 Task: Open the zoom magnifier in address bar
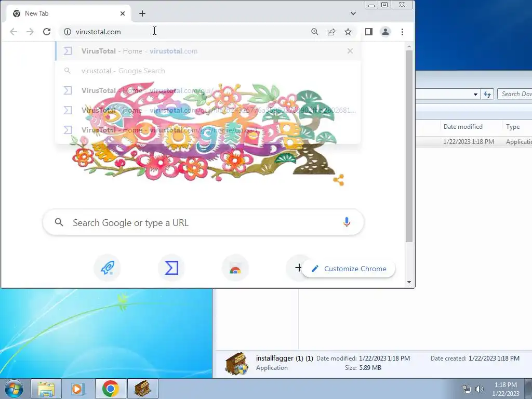click(x=315, y=32)
